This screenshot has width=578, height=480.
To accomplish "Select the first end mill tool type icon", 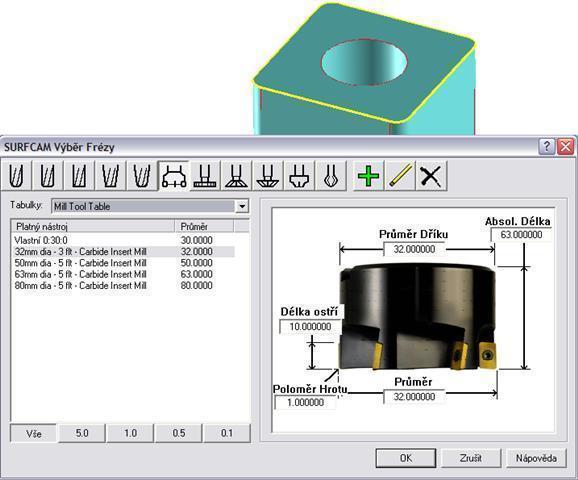I will [x=17, y=176].
